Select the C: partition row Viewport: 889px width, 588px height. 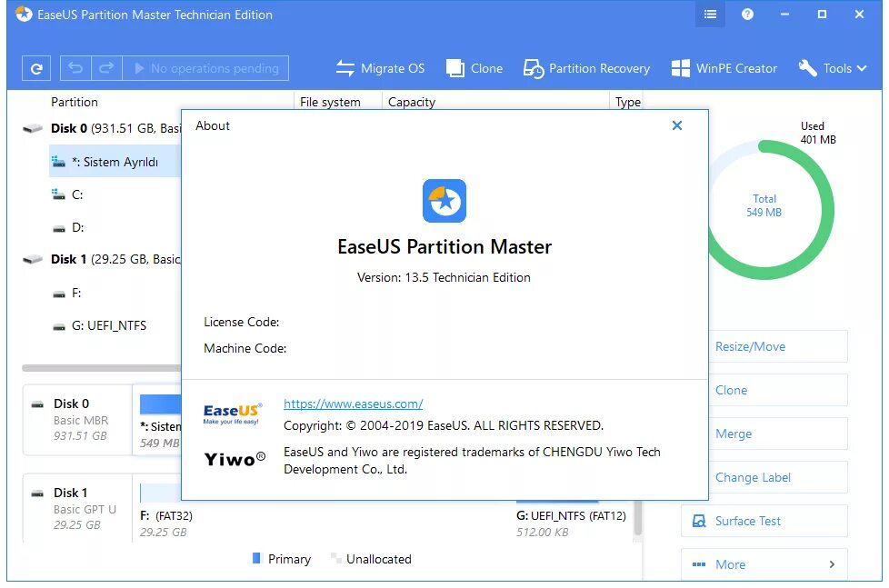point(115,195)
